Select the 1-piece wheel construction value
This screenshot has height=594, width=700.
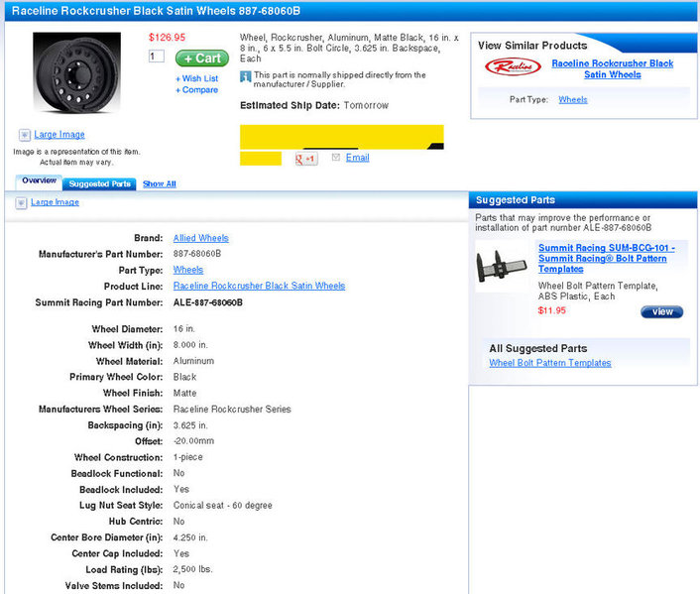188,457
